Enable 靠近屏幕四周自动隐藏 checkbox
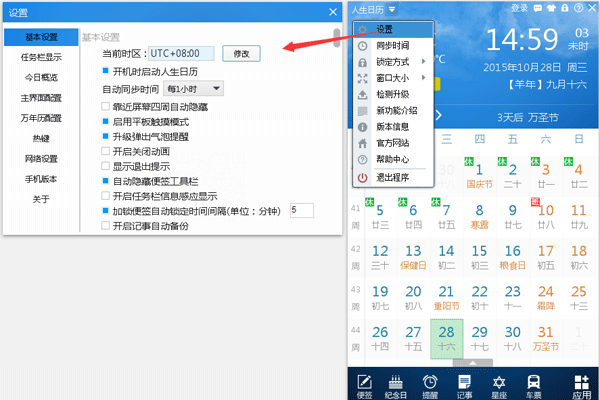 [106, 106]
